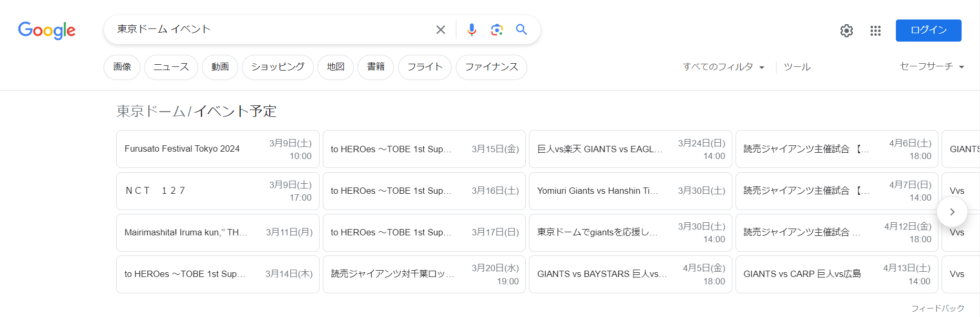Open to HEROes event on 3月16日(土)
Screen dimensions: 980x317
pyautogui.click(x=424, y=191)
